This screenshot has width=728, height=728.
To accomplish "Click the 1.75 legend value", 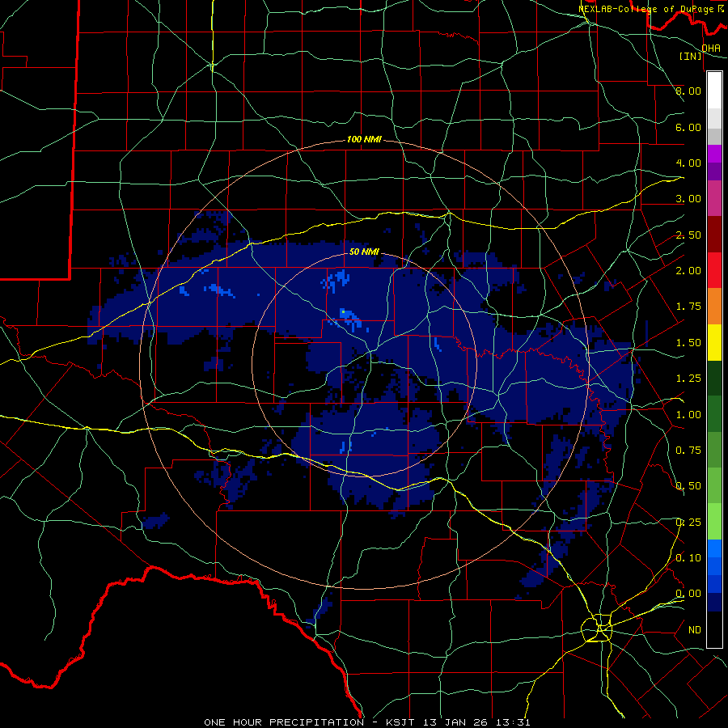I will (688, 307).
